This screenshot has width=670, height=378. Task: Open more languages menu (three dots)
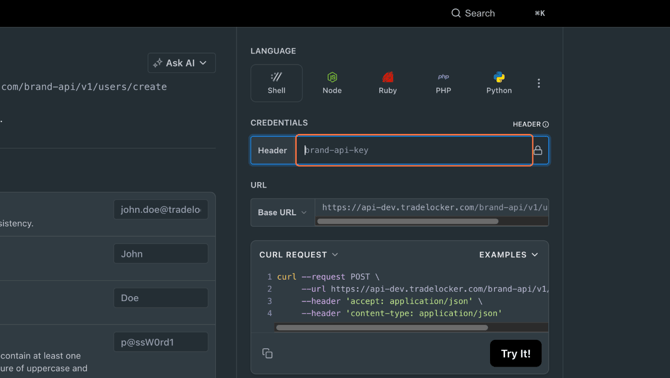pos(538,83)
